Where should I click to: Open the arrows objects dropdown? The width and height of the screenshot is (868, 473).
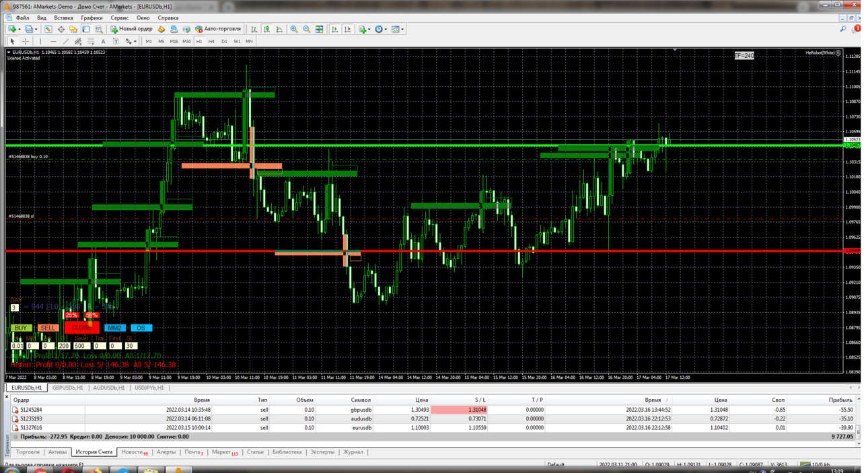pyautogui.click(x=131, y=42)
